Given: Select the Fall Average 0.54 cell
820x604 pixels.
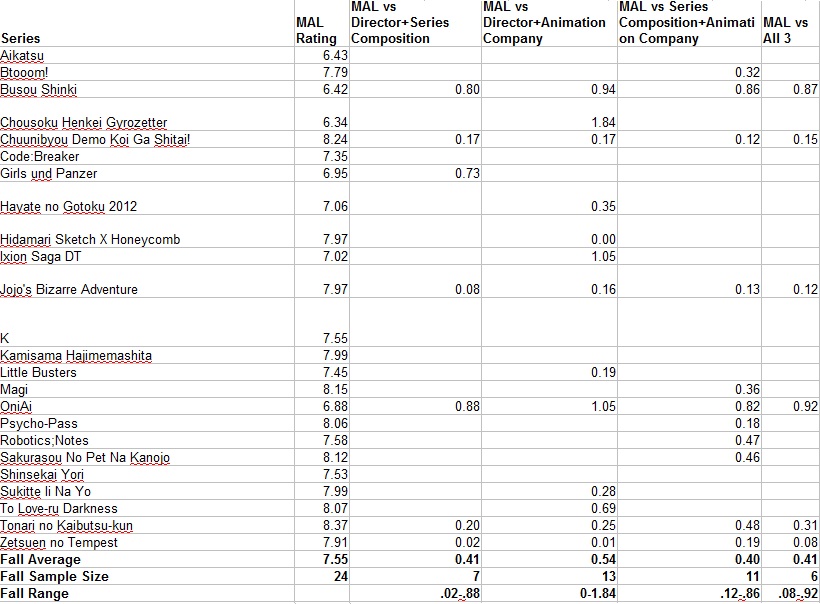Looking at the screenshot, I should (549, 559).
